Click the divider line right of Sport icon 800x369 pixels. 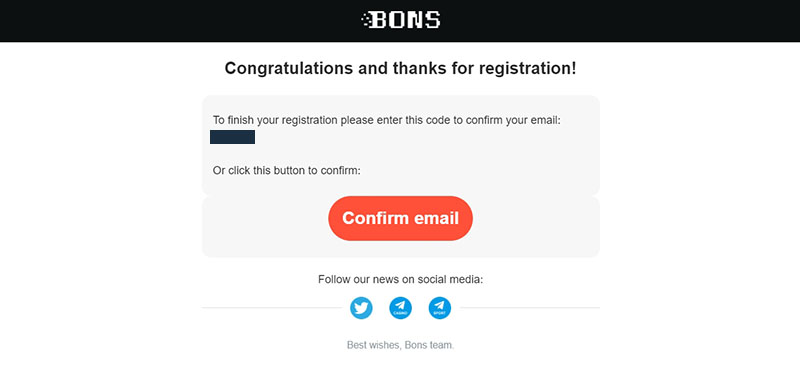point(530,308)
